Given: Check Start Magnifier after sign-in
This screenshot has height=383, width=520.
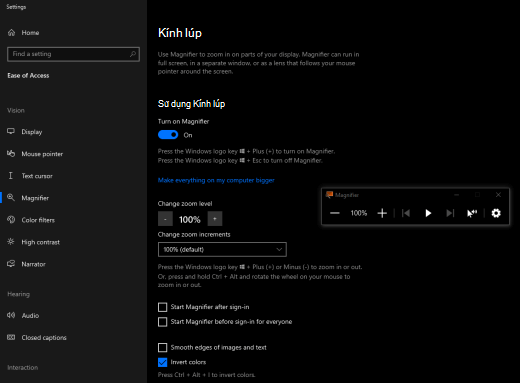Looking at the screenshot, I should point(162,307).
